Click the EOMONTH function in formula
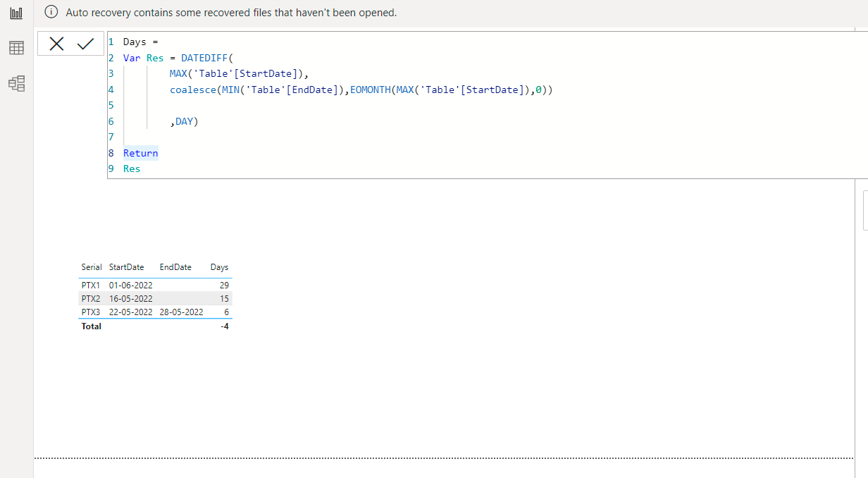 click(x=371, y=90)
